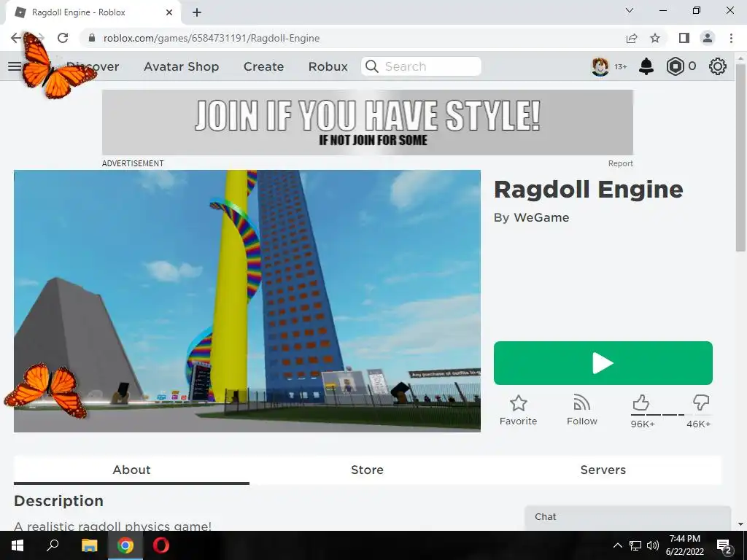
Task: Open a new browser tab
Action: pyautogui.click(x=197, y=12)
